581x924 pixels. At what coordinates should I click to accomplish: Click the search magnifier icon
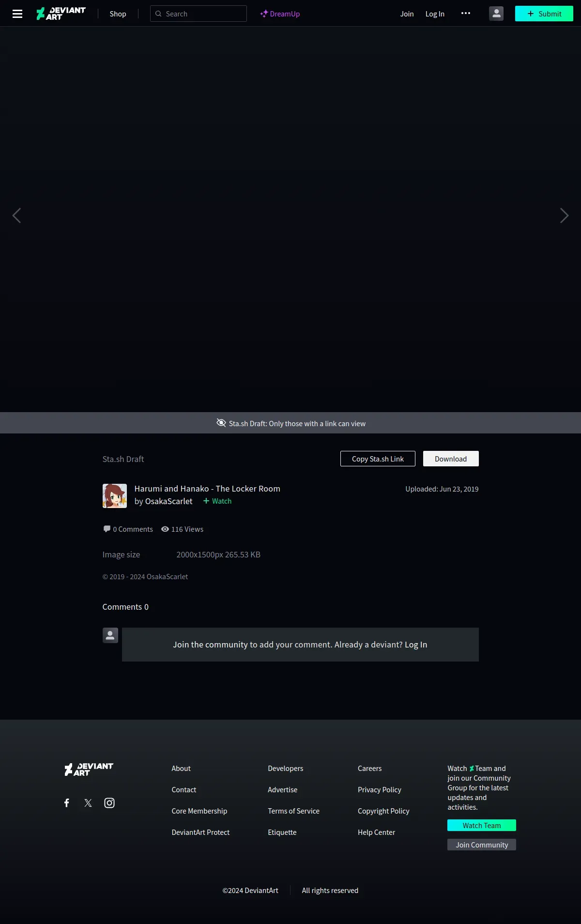click(158, 14)
